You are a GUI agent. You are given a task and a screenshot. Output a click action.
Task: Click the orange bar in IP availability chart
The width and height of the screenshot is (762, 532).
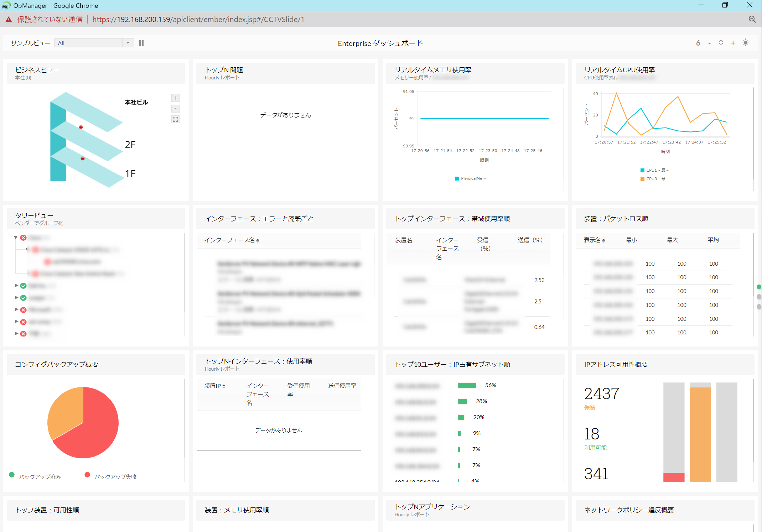pyautogui.click(x=700, y=434)
